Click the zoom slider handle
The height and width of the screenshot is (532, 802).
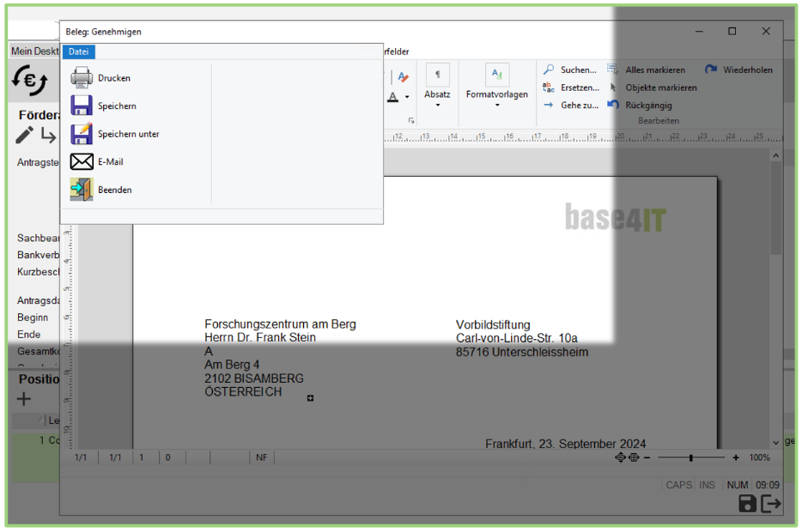pyautogui.click(x=690, y=458)
